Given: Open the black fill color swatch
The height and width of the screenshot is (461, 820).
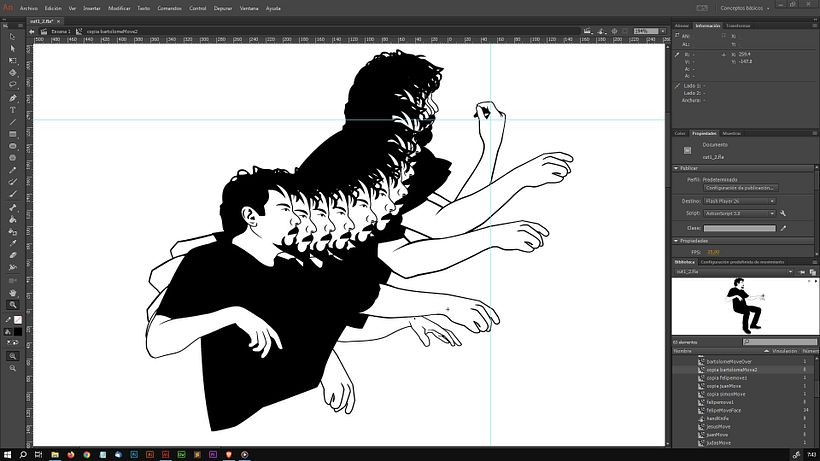Looking at the screenshot, I should (x=18, y=331).
